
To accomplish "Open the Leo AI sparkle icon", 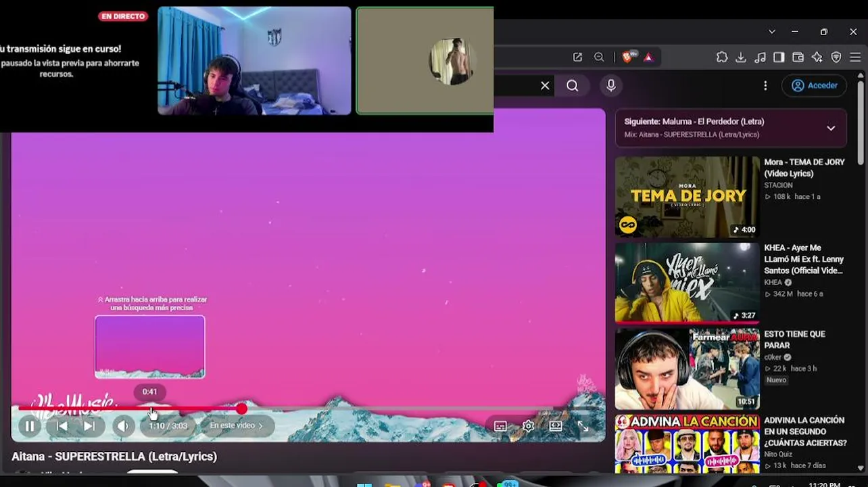I will point(817,57).
